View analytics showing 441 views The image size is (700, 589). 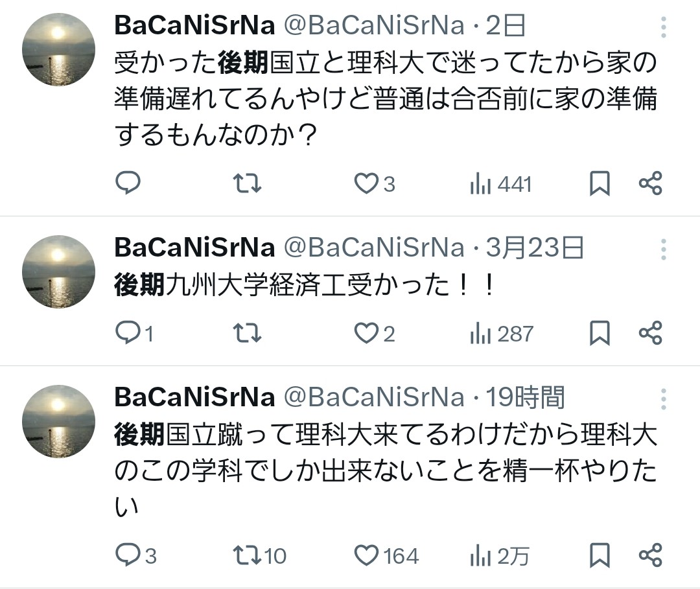click(500, 185)
